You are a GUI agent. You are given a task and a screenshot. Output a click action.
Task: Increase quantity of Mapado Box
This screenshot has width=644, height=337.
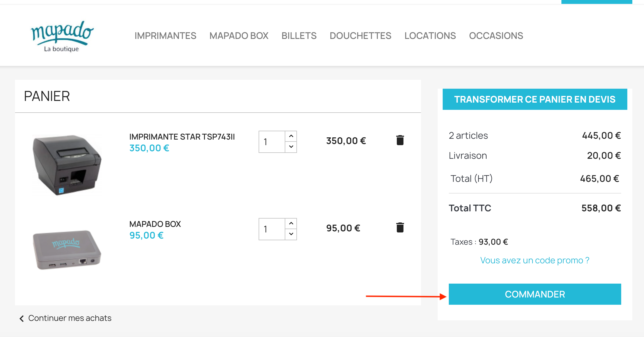click(291, 224)
